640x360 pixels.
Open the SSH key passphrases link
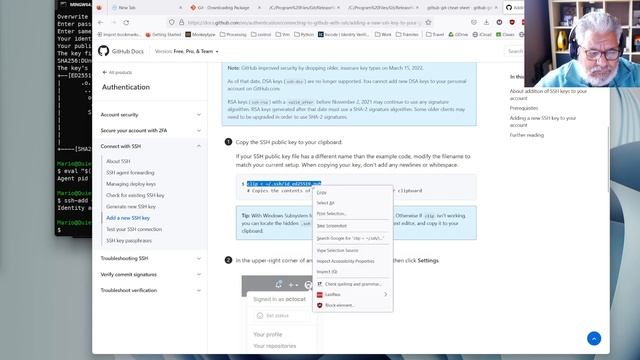tap(129, 241)
